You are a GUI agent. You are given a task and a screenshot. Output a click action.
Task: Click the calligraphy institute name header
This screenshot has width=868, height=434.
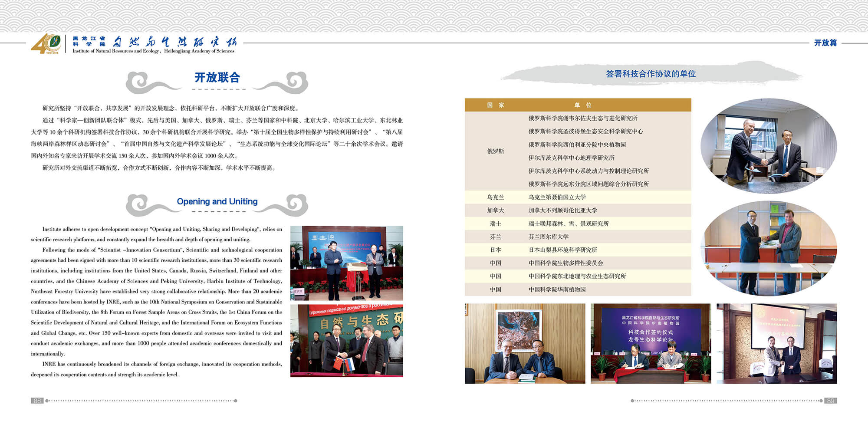click(174, 42)
